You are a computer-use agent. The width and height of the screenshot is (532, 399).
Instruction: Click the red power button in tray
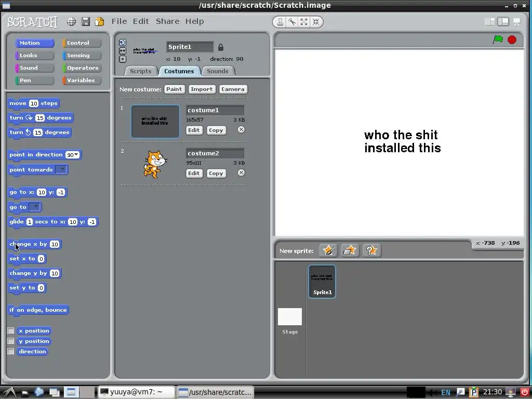pyautogui.click(x=524, y=392)
